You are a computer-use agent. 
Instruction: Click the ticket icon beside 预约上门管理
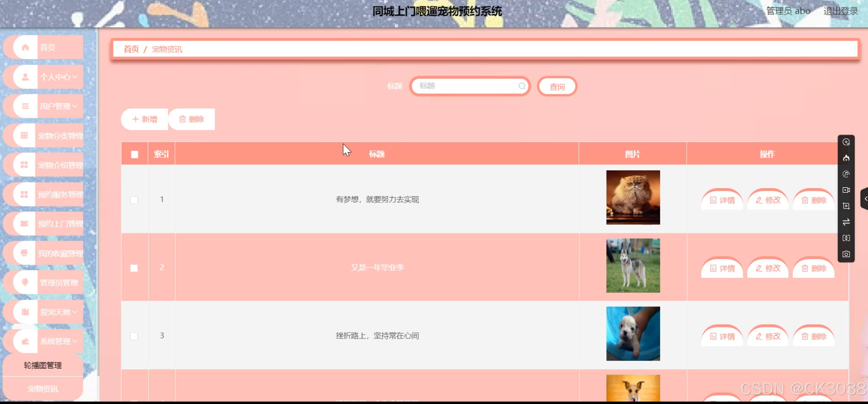point(24,223)
